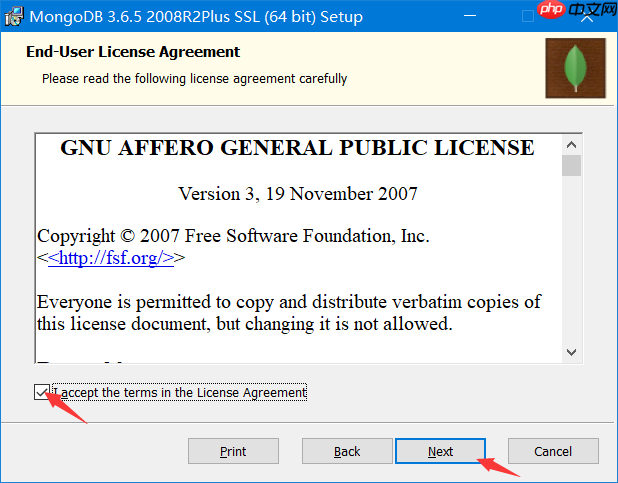The height and width of the screenshot is (483, 618).
Task: Click the 'I accept the terms' label text
Action: 179,393
